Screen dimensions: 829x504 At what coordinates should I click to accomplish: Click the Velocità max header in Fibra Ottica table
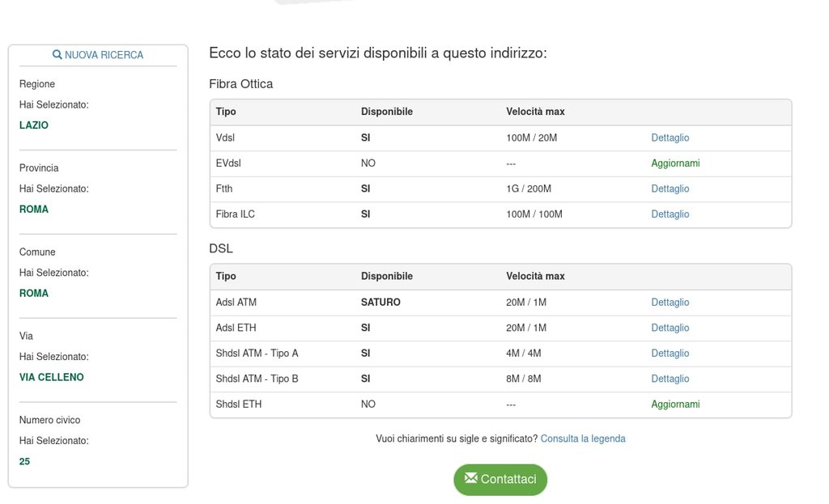coord(535,112)
